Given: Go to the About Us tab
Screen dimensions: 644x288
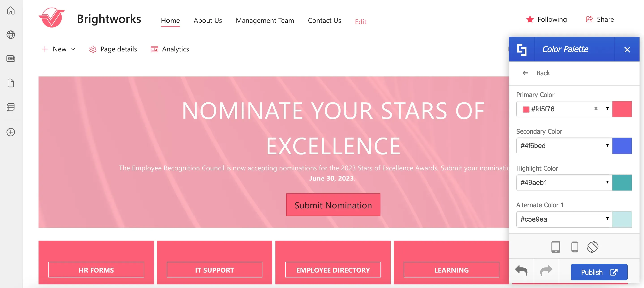Looking at the screenshot, I should [208, 21].
